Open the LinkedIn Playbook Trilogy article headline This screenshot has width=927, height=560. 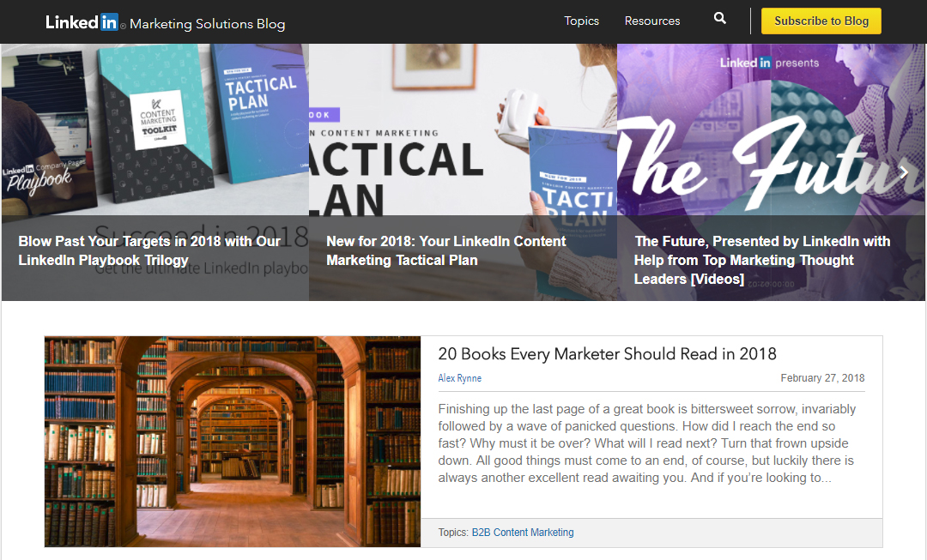click(x=149, y=250)
